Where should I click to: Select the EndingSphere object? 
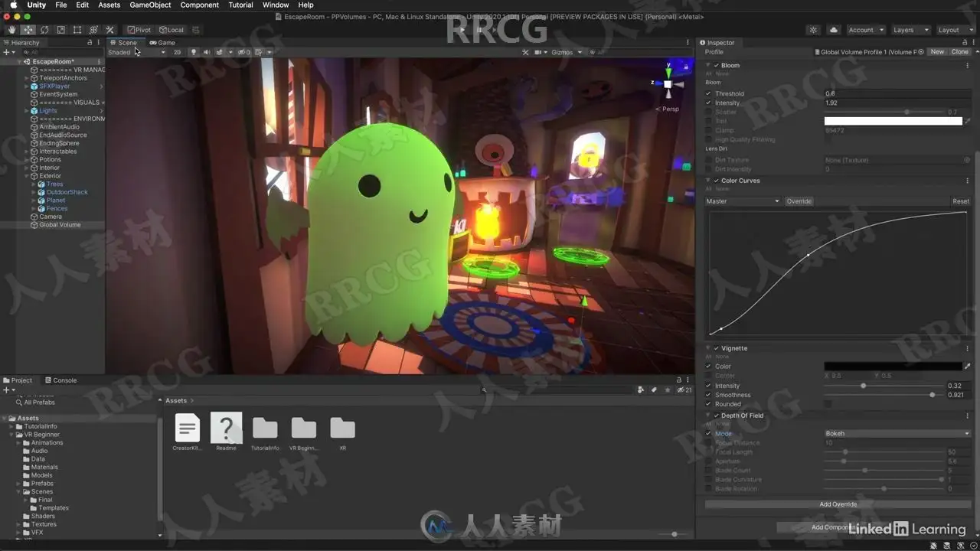pos(59,143)
